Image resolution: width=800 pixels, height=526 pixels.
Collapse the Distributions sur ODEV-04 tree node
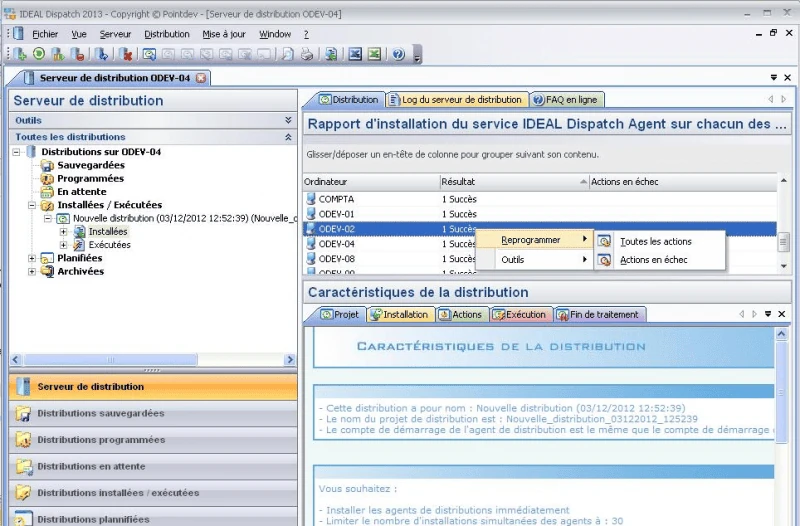coord(16,152)
